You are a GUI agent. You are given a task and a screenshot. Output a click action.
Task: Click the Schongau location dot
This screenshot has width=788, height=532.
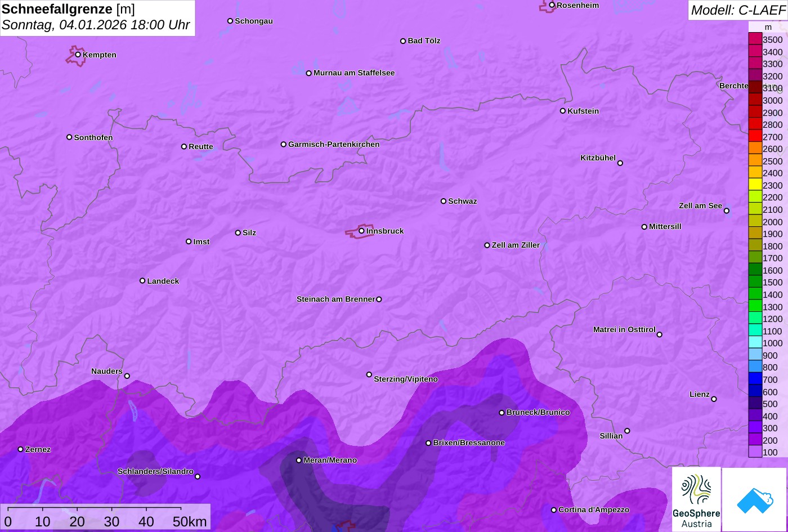coord(230,21)
